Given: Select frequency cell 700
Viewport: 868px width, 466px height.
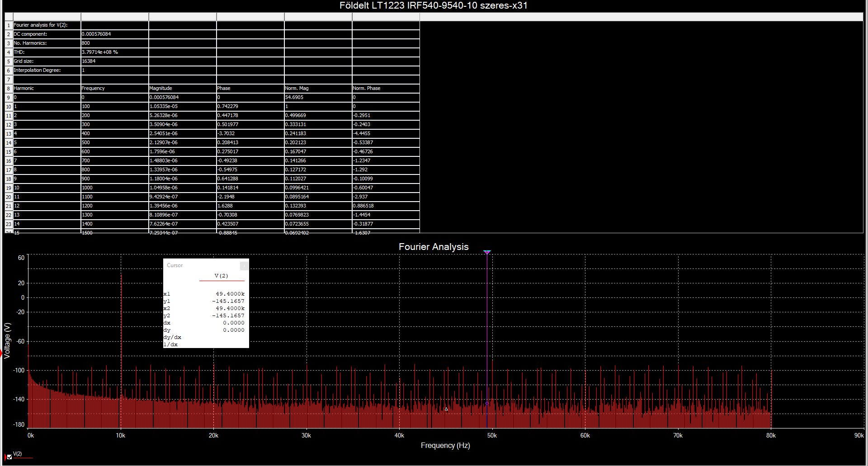Looking at the screenshot, I should (x=115, y=160).
